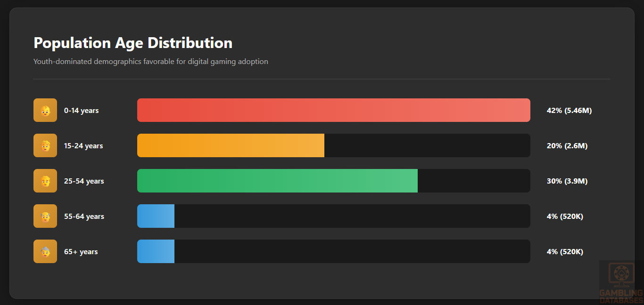Screen dimensions: 644x305
Task: Click the "Population Age Distribution" heading
Action: coord(133,43)
